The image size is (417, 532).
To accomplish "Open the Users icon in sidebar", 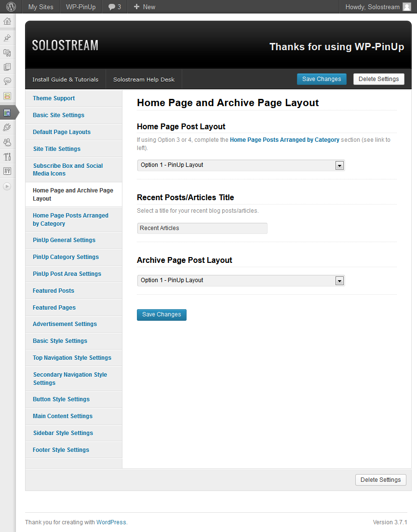I will 7,142.
